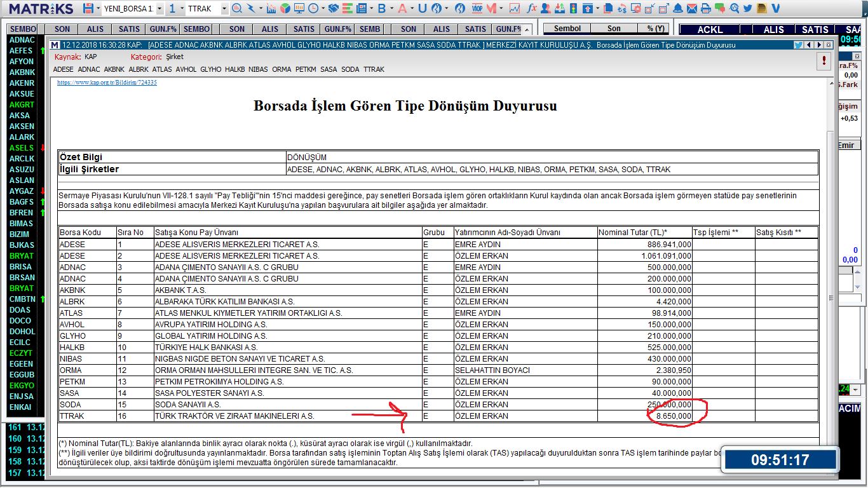The image size is (868, 488).
Task: Click the VIOP toolbar icon
Action: 477,8
